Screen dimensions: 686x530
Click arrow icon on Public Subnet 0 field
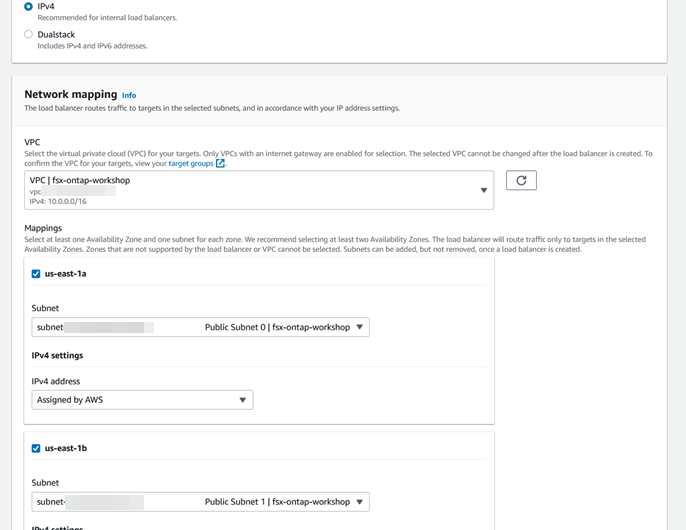(x=359, y=327)
